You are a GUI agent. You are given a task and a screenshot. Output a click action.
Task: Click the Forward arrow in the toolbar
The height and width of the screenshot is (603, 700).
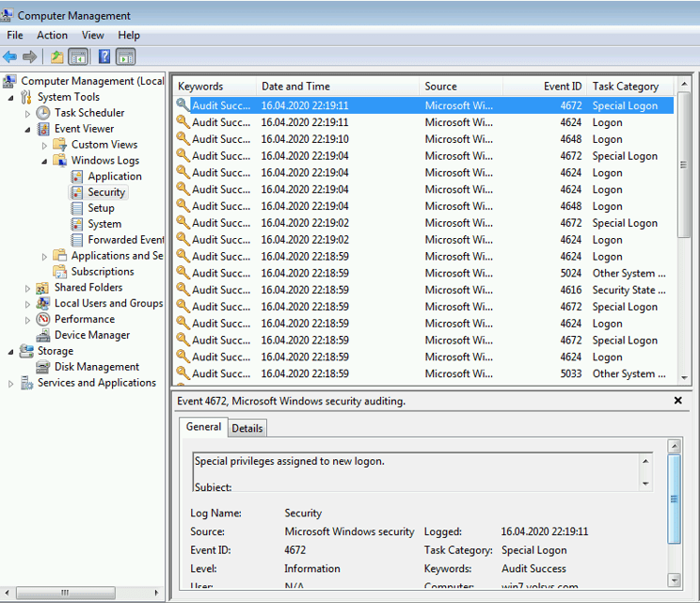(30, 56)
